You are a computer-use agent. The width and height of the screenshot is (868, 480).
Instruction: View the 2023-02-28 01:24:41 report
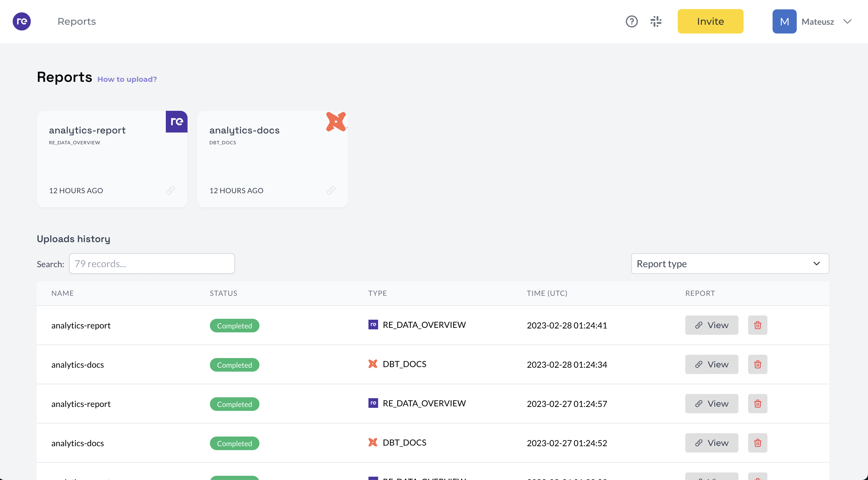[x=712, y=325]
